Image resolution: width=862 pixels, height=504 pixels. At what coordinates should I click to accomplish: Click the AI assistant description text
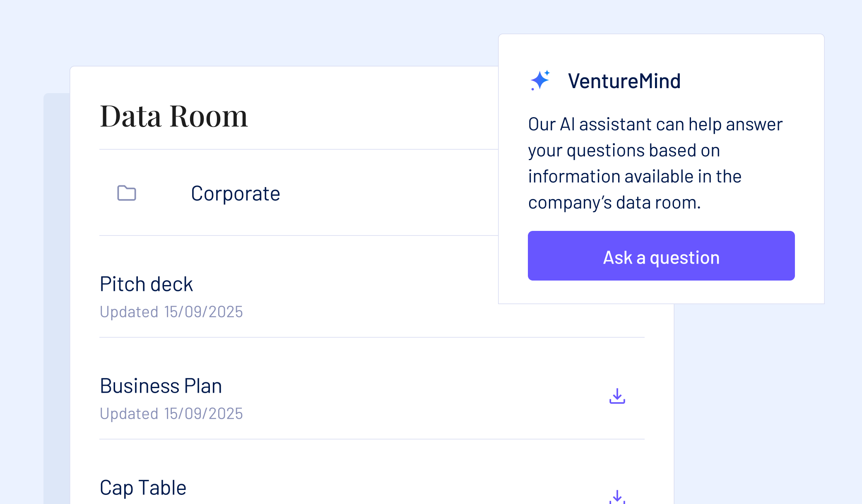point(655,163)
